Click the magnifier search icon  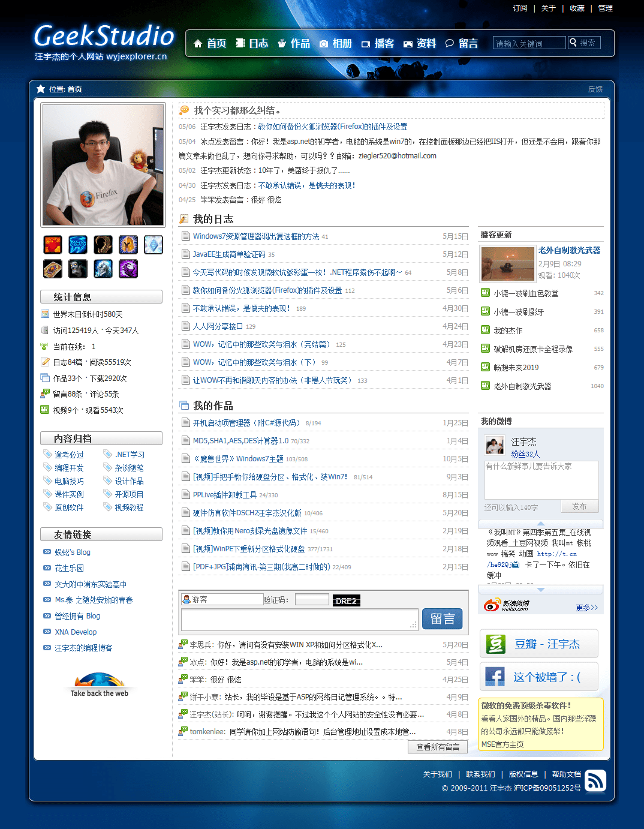pyautogui.click(x=574, y=43)
